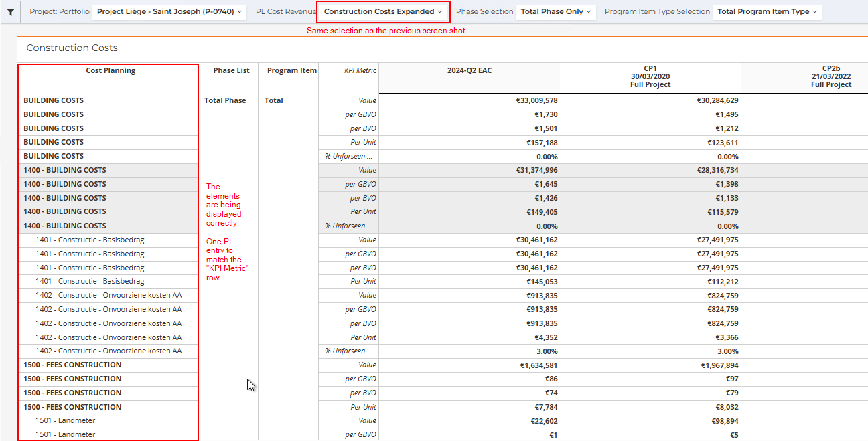The height and width of the screenshot is (441, 868).
Task: Click the €8,032 cell
Action: click(727, 407)
